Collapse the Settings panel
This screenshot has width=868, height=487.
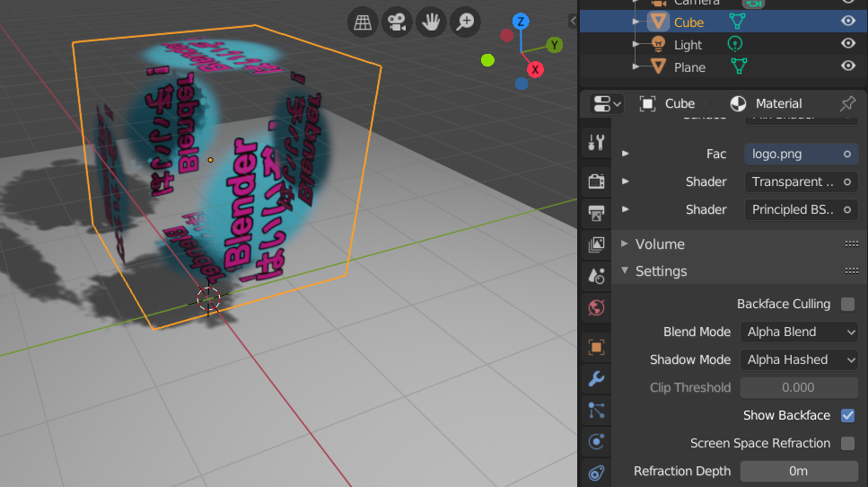coord(625,270)
